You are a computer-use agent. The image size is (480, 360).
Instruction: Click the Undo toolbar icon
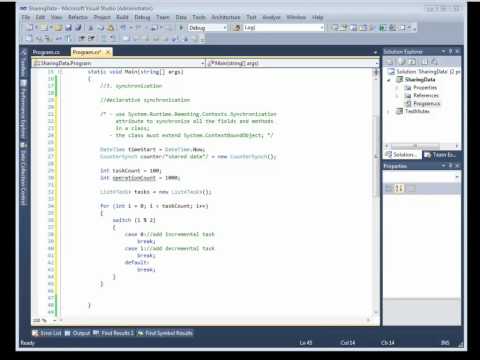pyautogui.click(x=123, y=28)
